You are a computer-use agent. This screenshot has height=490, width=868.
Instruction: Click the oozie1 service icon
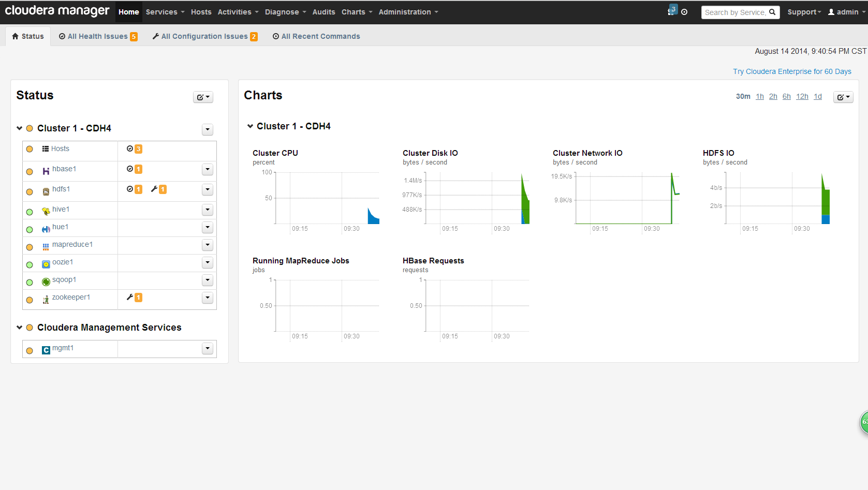click(46, 264)
